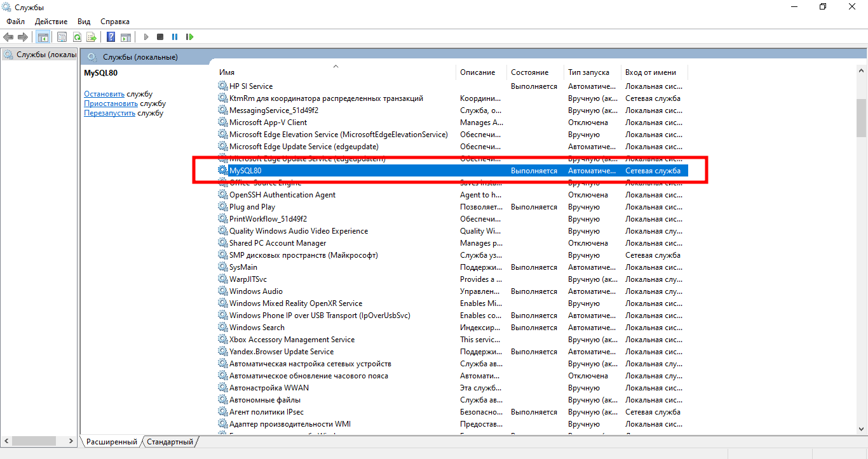
Task: Sort by the Состояние column header
Action: coord(535,72)
